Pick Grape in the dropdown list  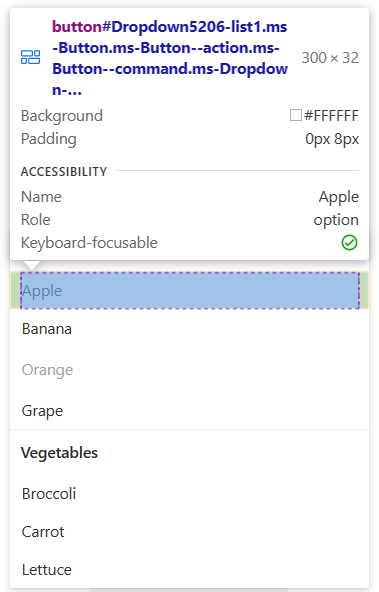coord(190,411)
